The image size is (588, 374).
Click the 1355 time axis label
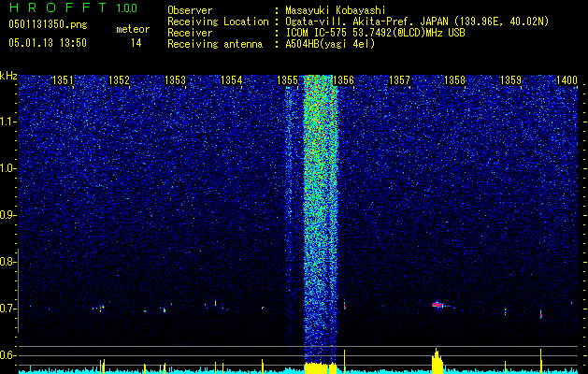pos(287,79)
